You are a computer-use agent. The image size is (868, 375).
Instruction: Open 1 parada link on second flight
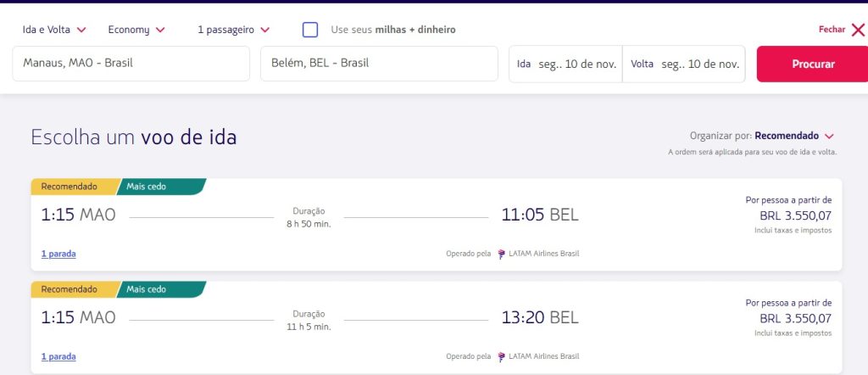(x=58, y=357)
